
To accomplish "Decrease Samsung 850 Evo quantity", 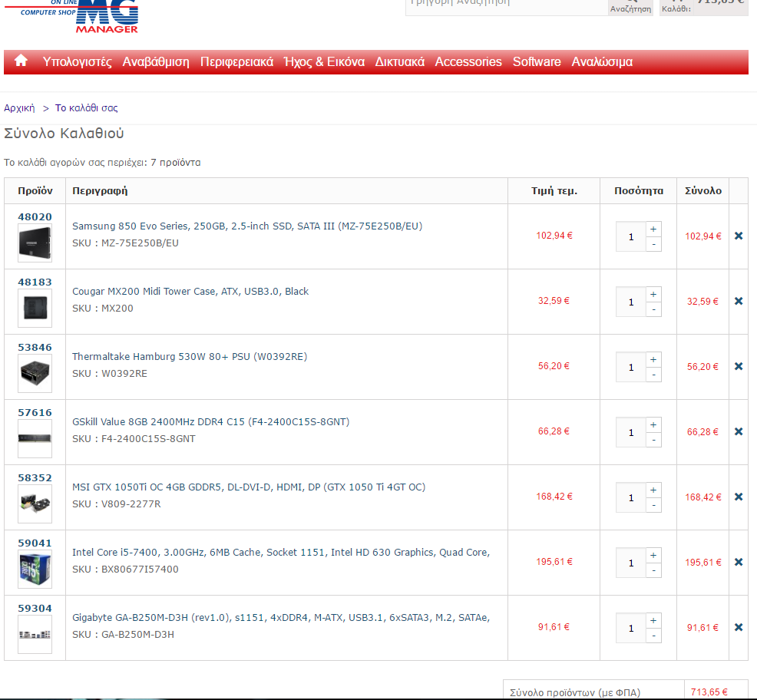I will click(x=653, y=244).
